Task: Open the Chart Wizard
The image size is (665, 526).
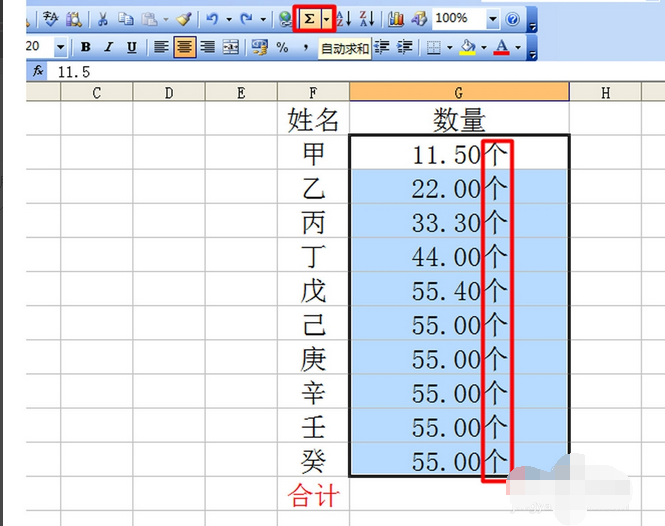Action: coord(396,19)
